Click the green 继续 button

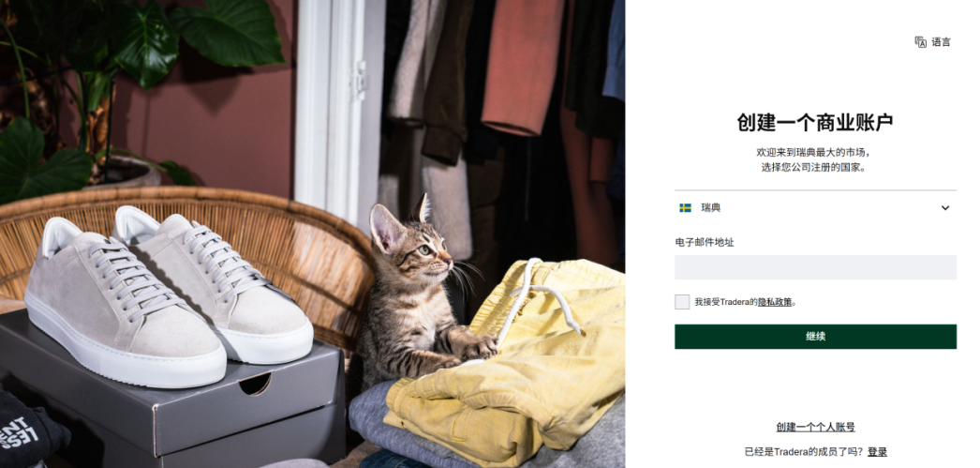pos(816,337)
